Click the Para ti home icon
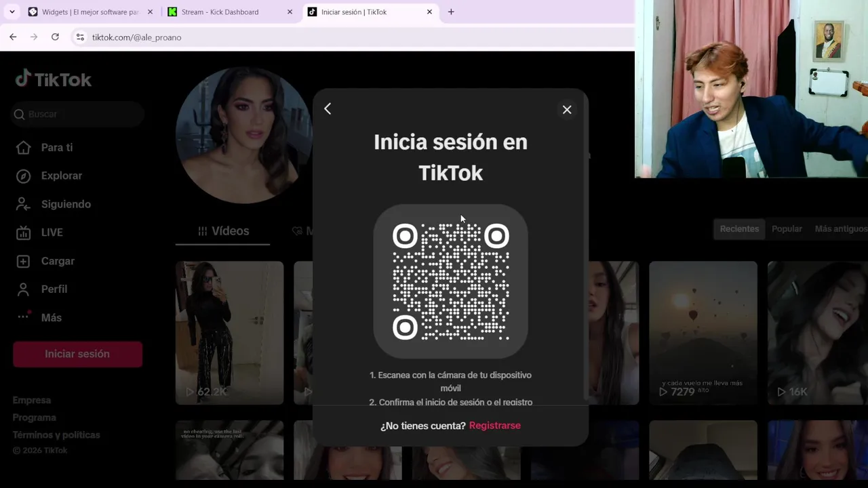 tap(23, 148)
